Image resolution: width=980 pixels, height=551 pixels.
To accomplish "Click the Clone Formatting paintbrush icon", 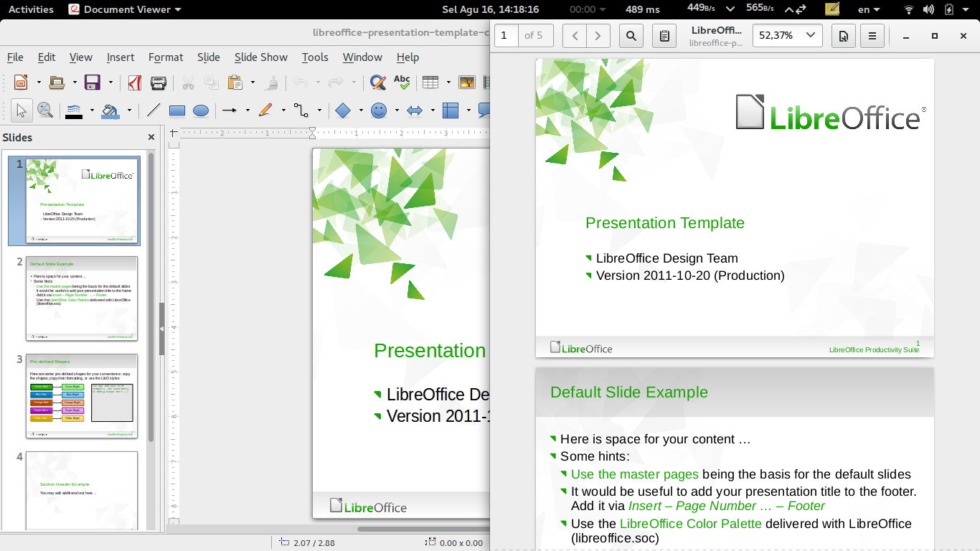I will [x=272, y=83].
